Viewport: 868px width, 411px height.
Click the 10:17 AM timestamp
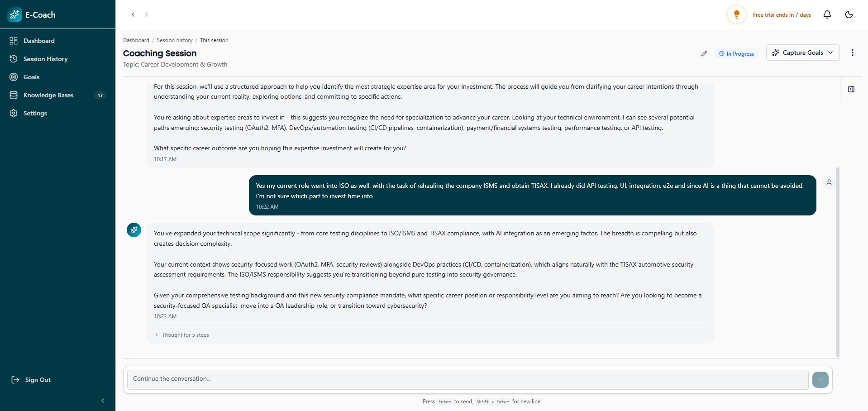click(x=165, y=159)
